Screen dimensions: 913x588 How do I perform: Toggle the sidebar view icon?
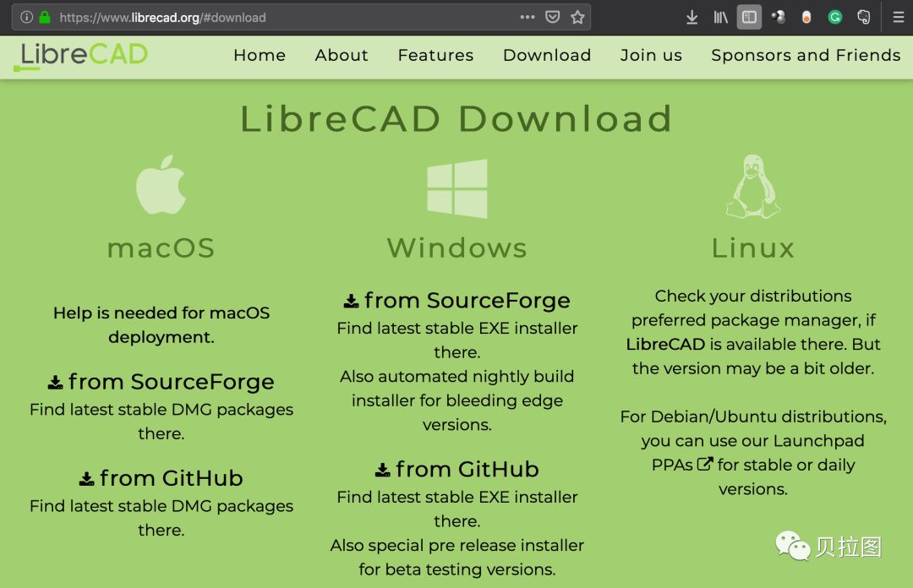pyautogui.click(x=749, y=17)
